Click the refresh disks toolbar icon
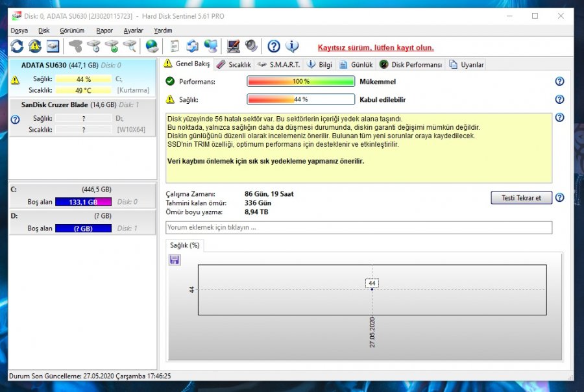The height and width of the screenshot is (392, 584). point(17,46)
